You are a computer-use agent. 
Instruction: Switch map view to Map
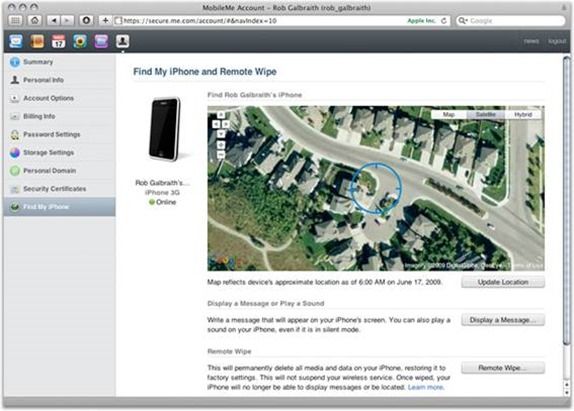(x=448, y=115)
